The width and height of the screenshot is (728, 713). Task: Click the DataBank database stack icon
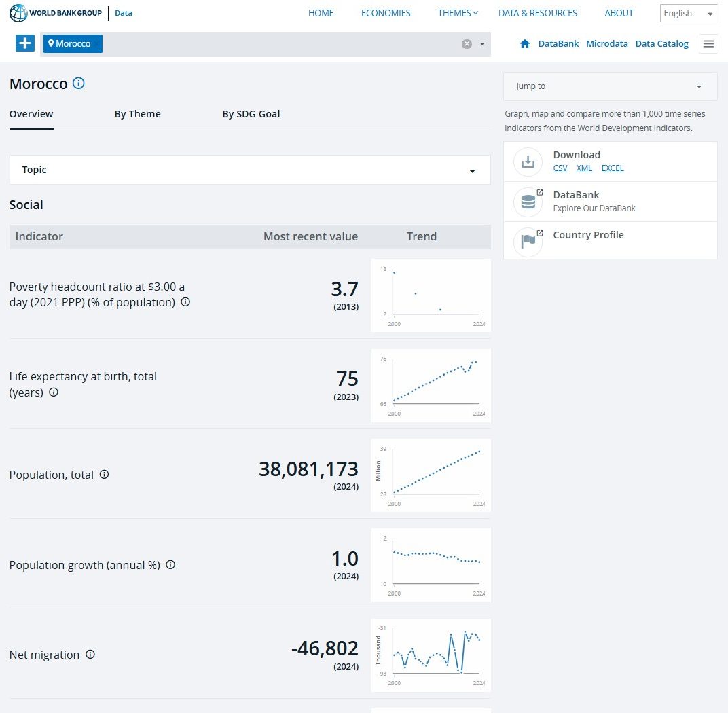tap(528, 202)
